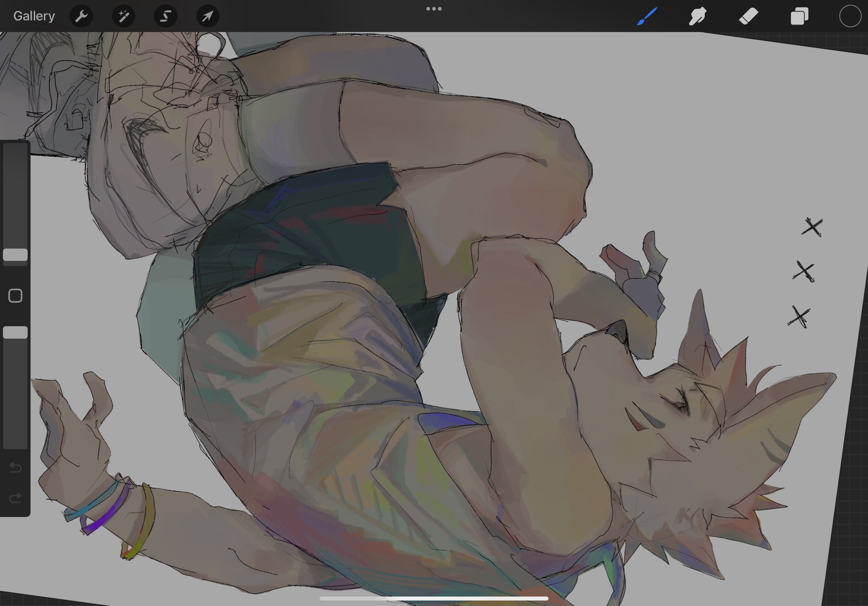Screen dimensions: 868x606
Task: Redo the last action
Action: [15, 498]
